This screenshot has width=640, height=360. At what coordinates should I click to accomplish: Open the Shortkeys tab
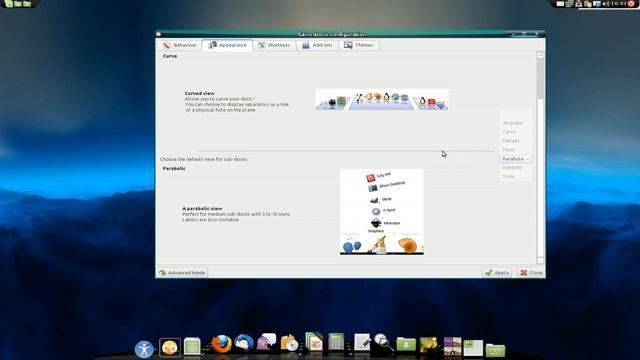(x=274, y=45)
